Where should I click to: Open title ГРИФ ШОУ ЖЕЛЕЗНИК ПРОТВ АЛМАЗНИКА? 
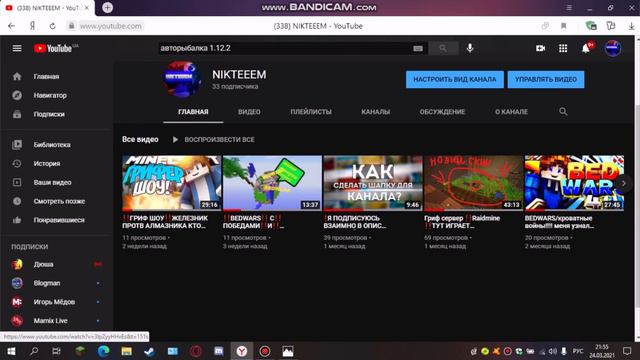[165, 222]
